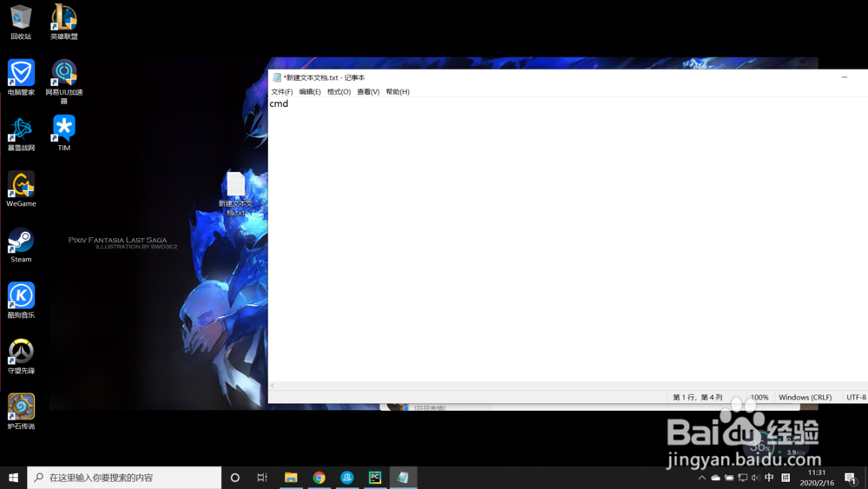This screenshot has width=868, height=489.
Task: Click the UTF-8 encoding status entry
Action: 856,397
